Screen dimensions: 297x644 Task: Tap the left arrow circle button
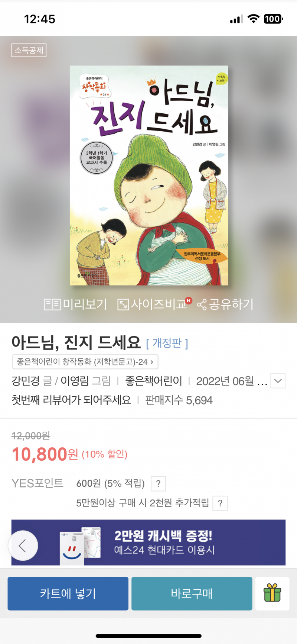pos(23,545)
